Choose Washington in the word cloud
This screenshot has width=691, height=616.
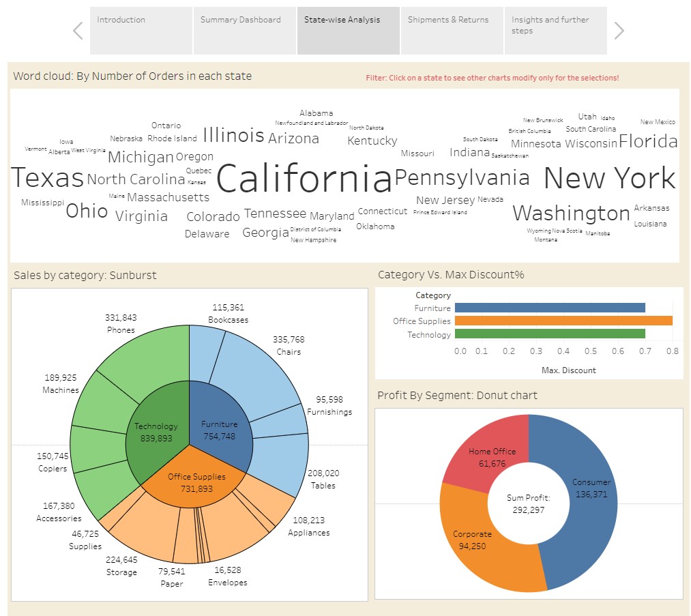click(x=571, y=214)
